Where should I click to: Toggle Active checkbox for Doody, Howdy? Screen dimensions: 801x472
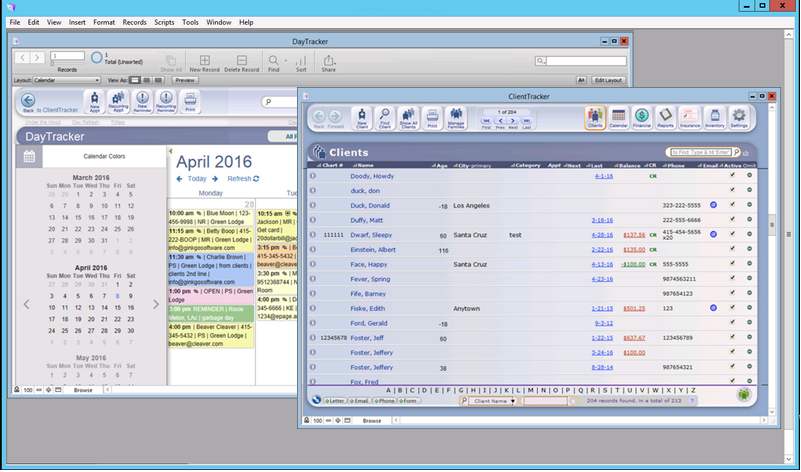pos(733,175)
